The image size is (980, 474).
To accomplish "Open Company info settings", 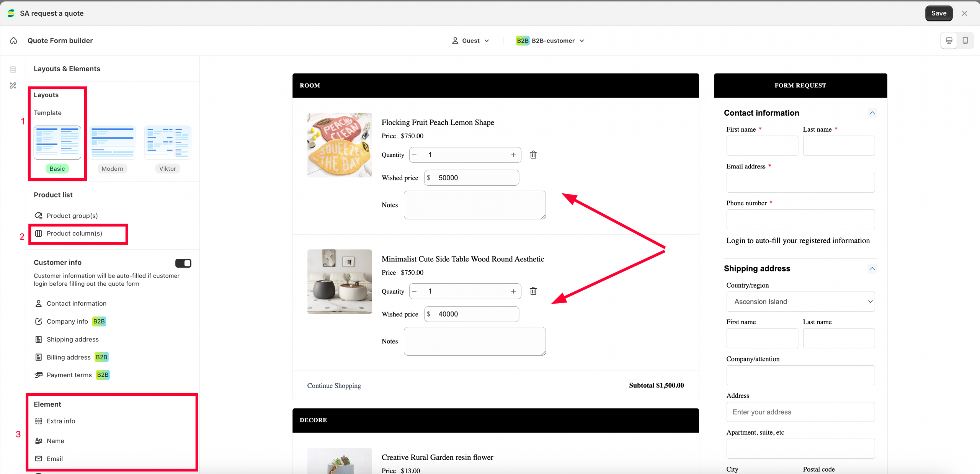I will click(67, 322).
